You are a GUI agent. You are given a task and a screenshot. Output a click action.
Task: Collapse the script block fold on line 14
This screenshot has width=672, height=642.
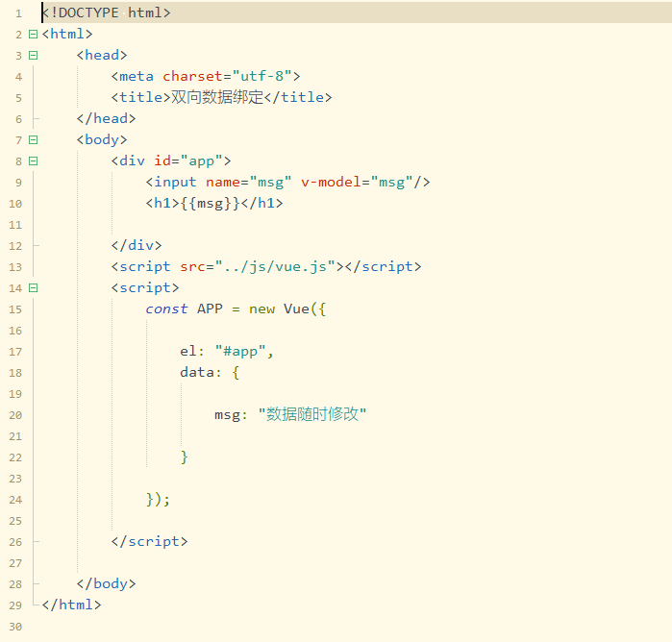(33, 288)
